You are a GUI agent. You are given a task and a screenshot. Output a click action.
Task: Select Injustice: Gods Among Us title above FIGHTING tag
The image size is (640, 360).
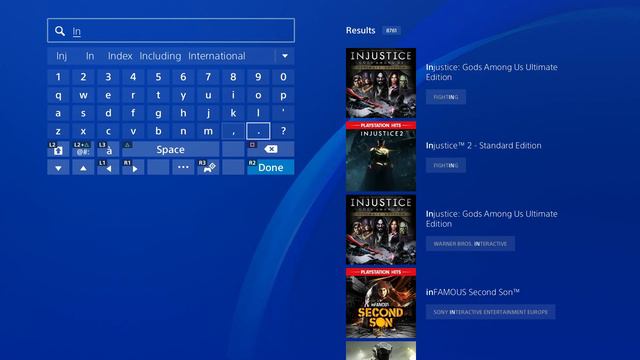491,72
